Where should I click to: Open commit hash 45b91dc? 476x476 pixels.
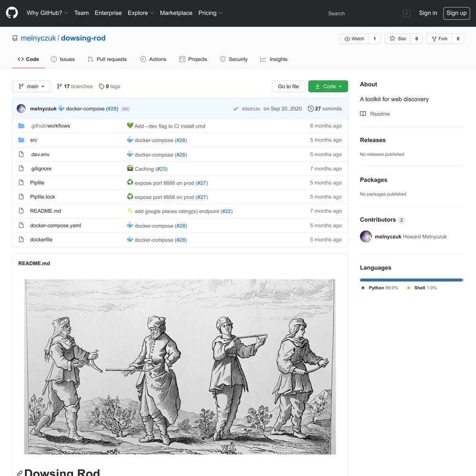click(251, 109)
